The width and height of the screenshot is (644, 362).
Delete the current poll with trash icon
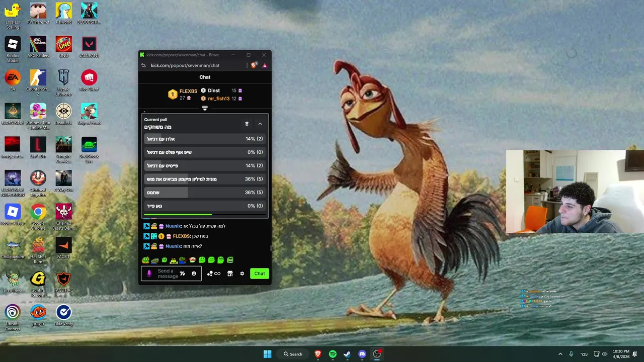click(x=247, y=124)
